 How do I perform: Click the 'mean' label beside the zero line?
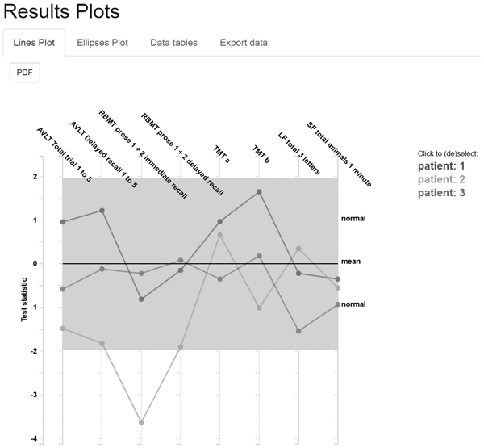[x=350, y=262]
